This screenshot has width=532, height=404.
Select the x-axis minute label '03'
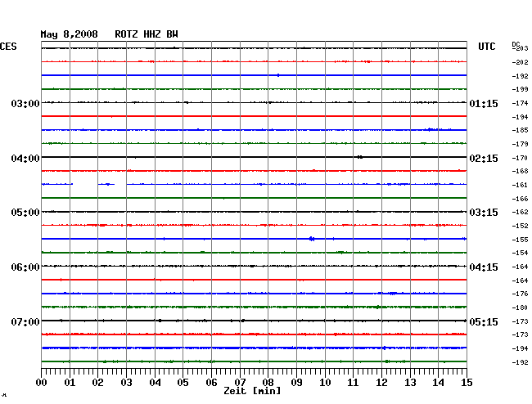tap(126, 383)
